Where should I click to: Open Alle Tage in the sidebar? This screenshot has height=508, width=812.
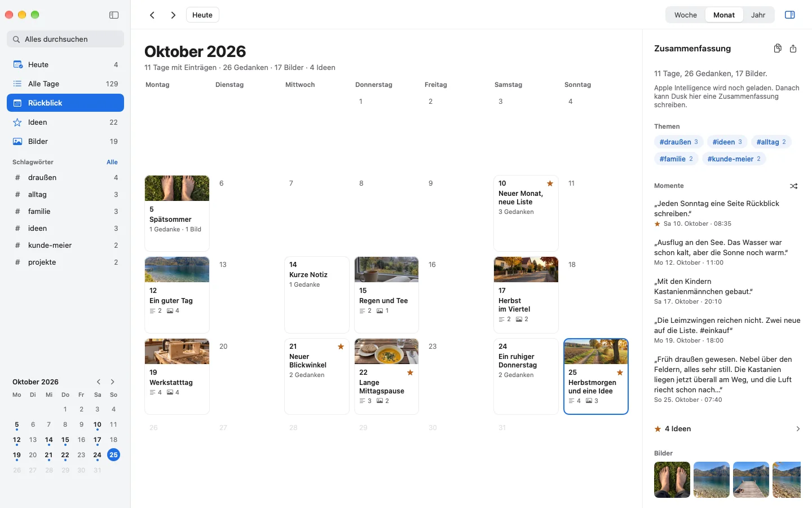pyautogui.click(x=65, y=84)
